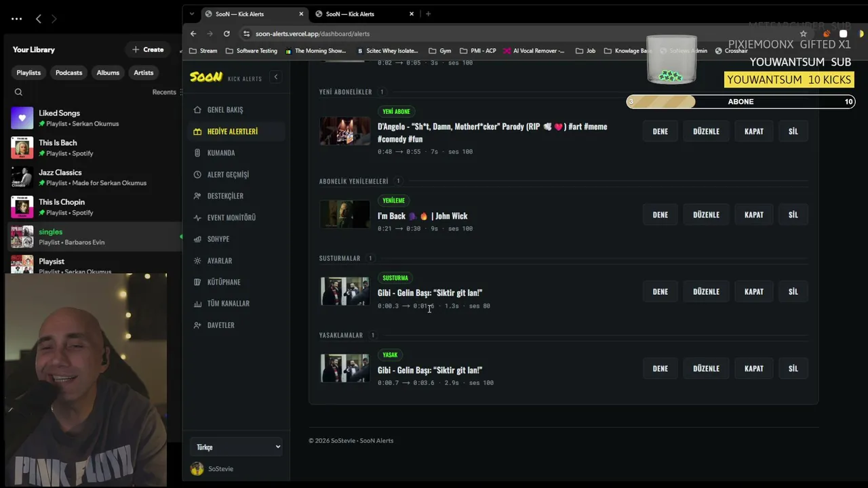Open a new Chrome tab
This screenshot has width=868, height=488.
coord(428,14)
